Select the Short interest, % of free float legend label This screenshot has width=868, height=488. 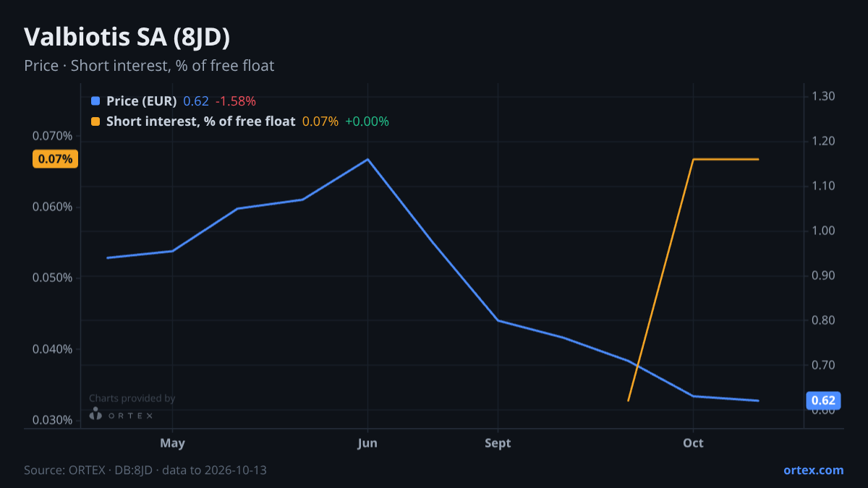[x=200, y=121]
